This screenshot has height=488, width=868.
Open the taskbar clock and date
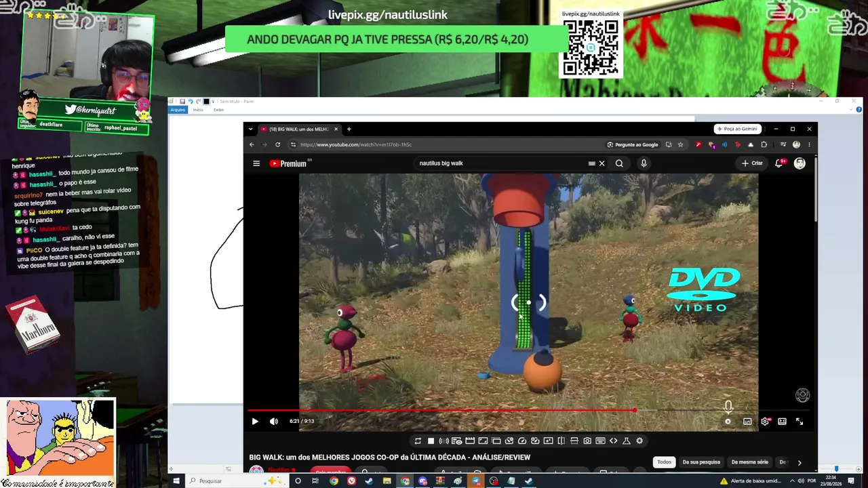pos(832,481)
